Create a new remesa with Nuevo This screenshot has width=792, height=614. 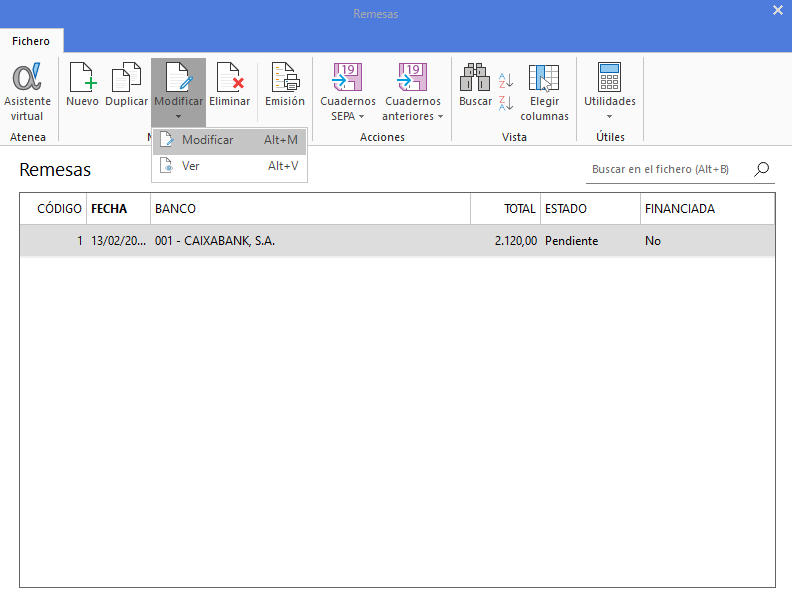(82, 85)
